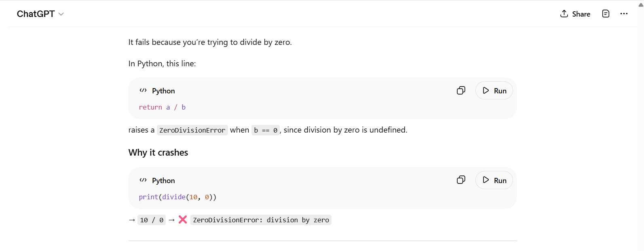Open the ChatGPT model selector dropdown
Viewport: 644px width, 251px height.
click(x=40, y=14)
